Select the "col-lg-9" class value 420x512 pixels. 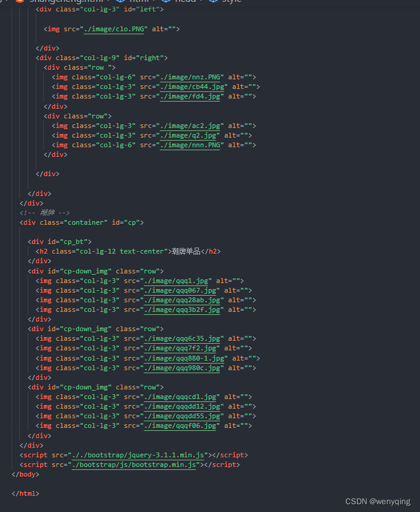[100, 58]
